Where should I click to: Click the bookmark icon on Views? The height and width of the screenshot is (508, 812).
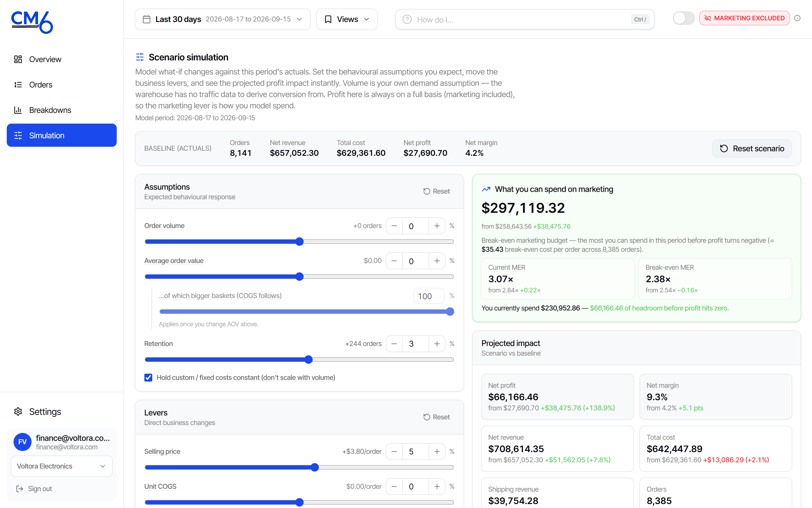pyautogui.click(x=328, y=19)
